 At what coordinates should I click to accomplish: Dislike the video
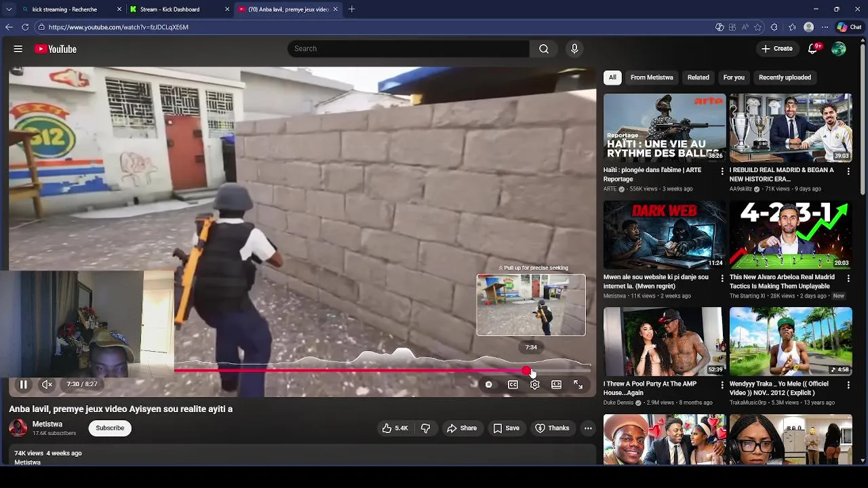click(425, 428)
